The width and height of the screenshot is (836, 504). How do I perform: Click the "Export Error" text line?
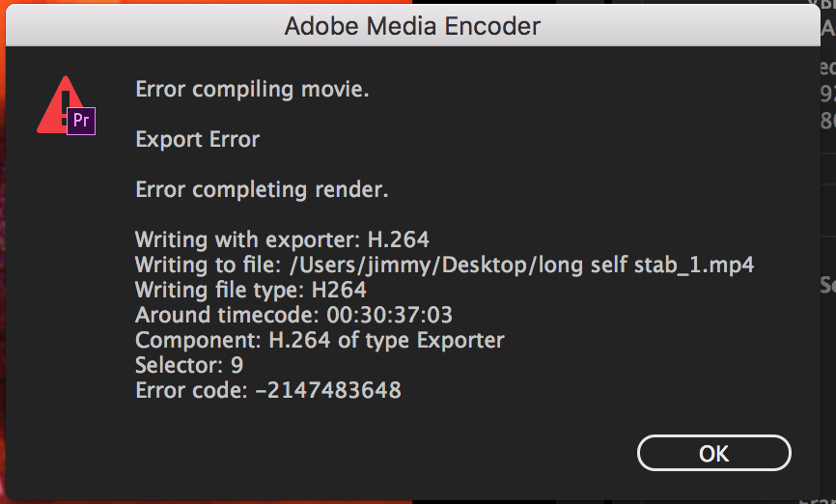click(x=197, y=139)
